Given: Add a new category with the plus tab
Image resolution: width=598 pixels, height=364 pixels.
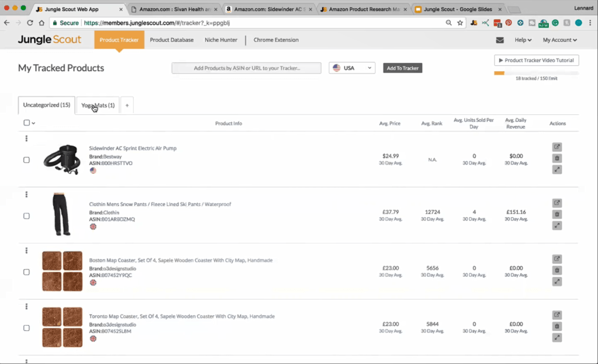Looking at the screenshot, I should coord(127,106).
